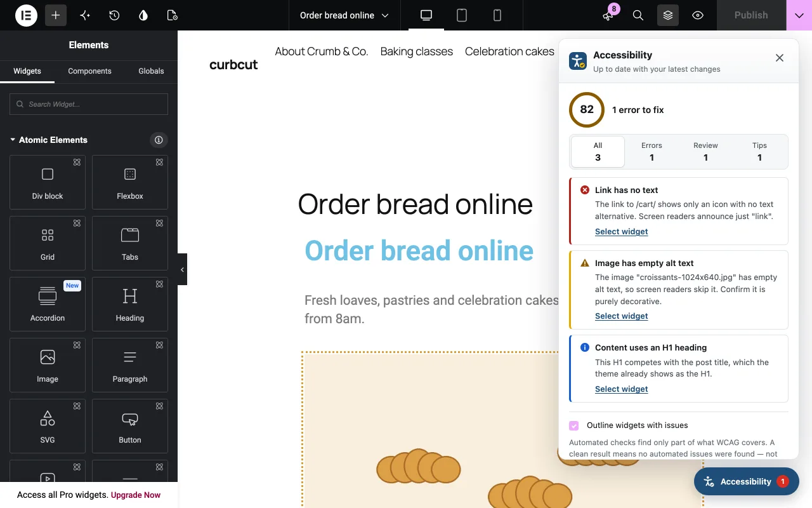
Task: Select the Paragraph widget
Action: [x=130, y=365]
